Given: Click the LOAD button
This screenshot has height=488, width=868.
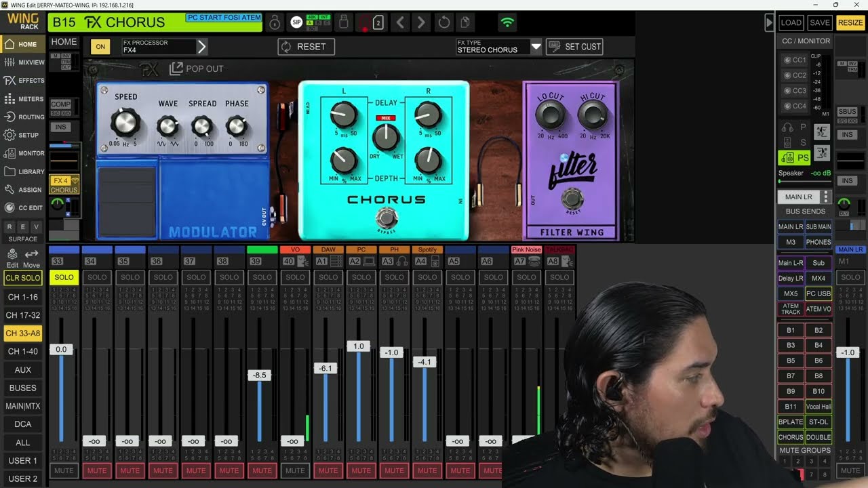Looking at the screenshot, I should [x=791, y=22].
